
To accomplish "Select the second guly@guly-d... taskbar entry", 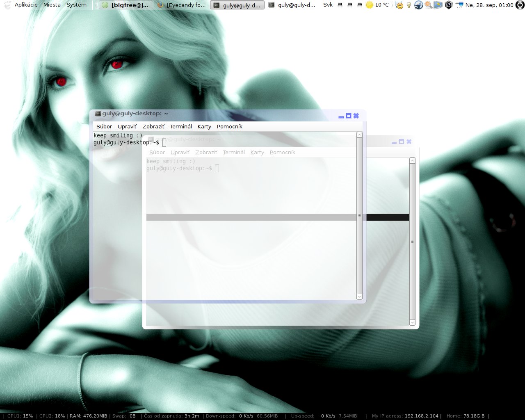I will click(x=292, y=5).
